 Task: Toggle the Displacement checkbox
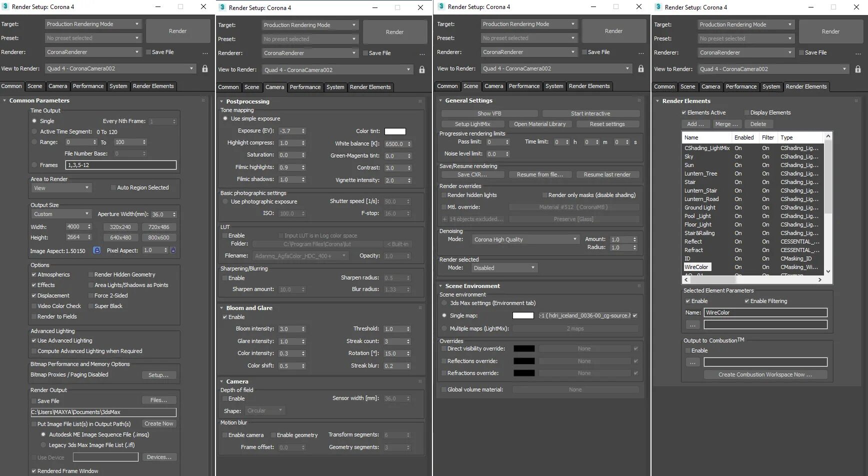[34, 295]
